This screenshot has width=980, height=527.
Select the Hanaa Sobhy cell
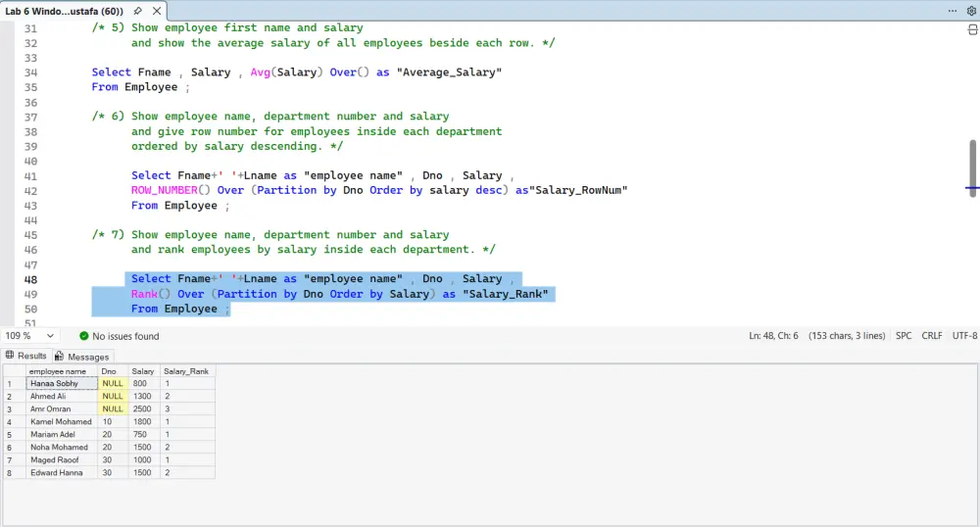(62, 383)
